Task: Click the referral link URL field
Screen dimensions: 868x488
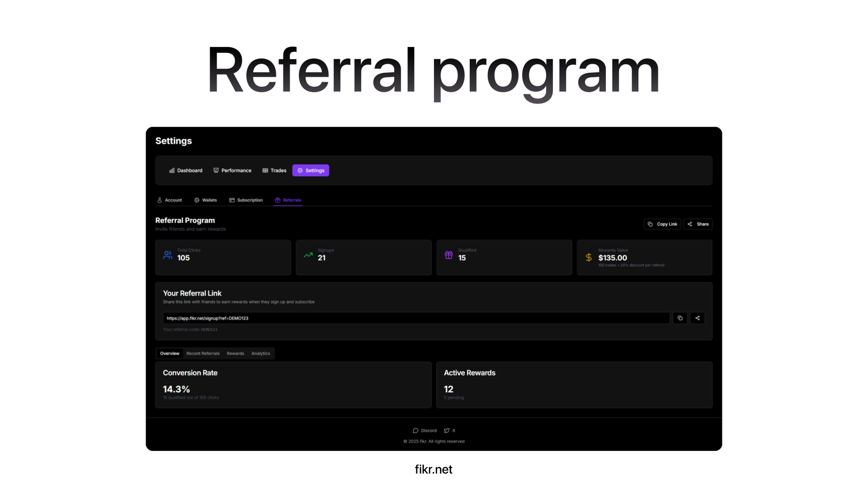Action: pos(416,318)
